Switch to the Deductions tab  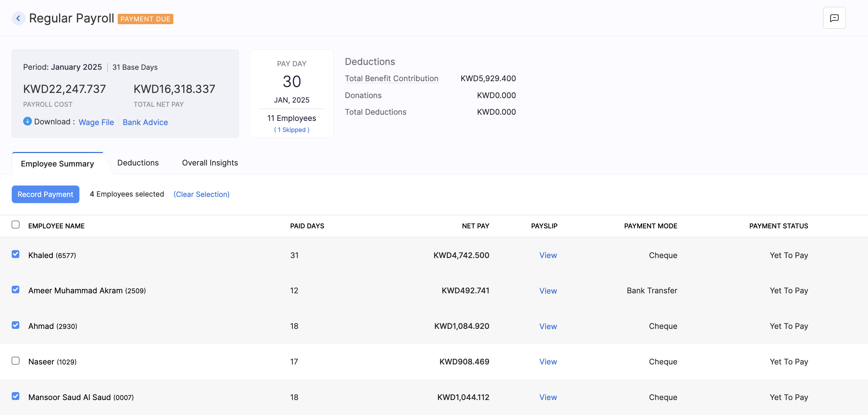coord(138,163)
